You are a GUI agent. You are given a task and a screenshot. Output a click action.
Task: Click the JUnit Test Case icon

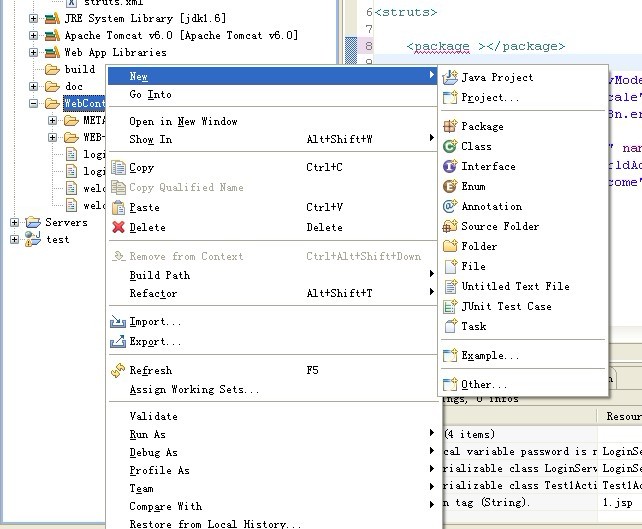(x=450, y=306)
